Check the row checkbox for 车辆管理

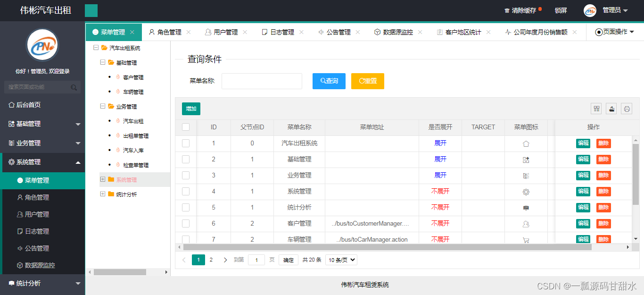click(x=186, y=239)
